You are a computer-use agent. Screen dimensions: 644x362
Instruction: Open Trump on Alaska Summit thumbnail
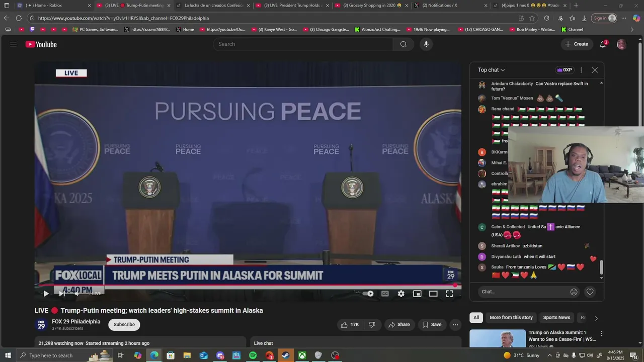498,338
